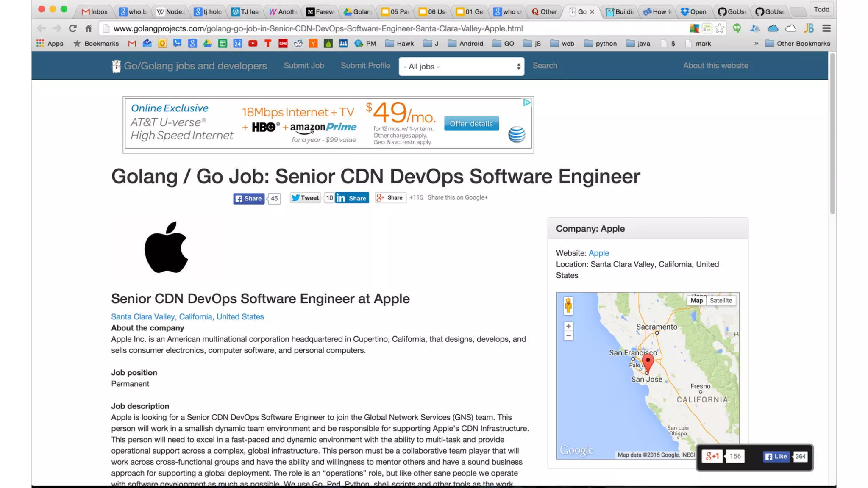
Task: Open YouTube bookmark icon in bookmarks bar
Action: tap(253, 44)
